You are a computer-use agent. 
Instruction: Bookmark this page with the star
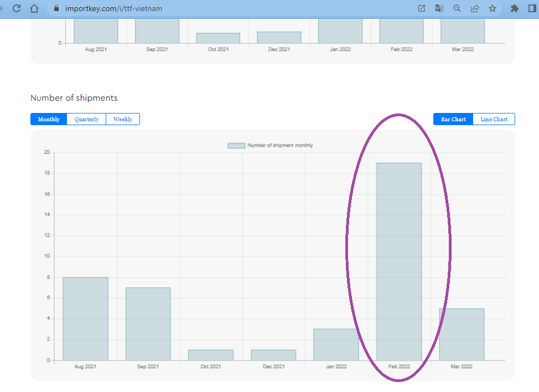493,8
